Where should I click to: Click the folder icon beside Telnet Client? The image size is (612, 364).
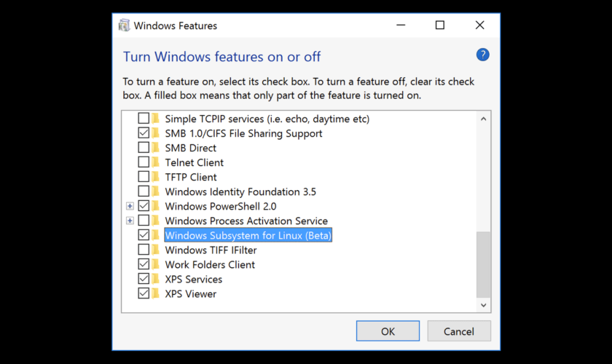tap(155, 162)
